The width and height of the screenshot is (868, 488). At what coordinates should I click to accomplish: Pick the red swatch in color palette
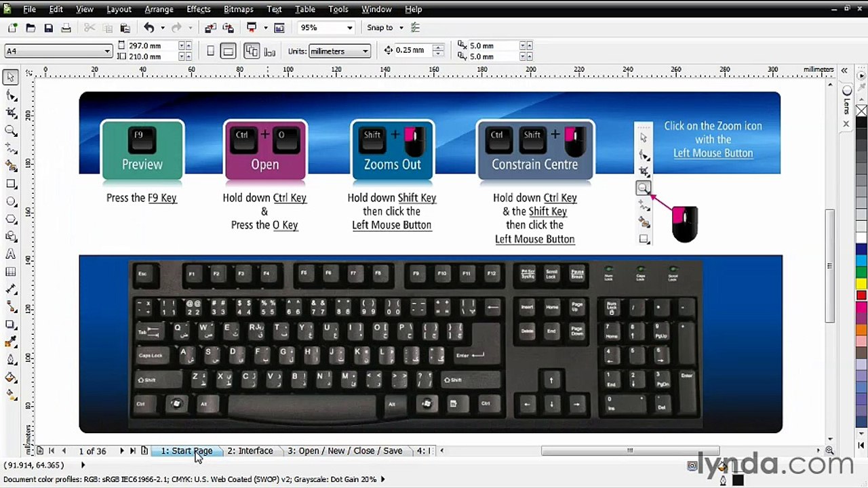861,296
